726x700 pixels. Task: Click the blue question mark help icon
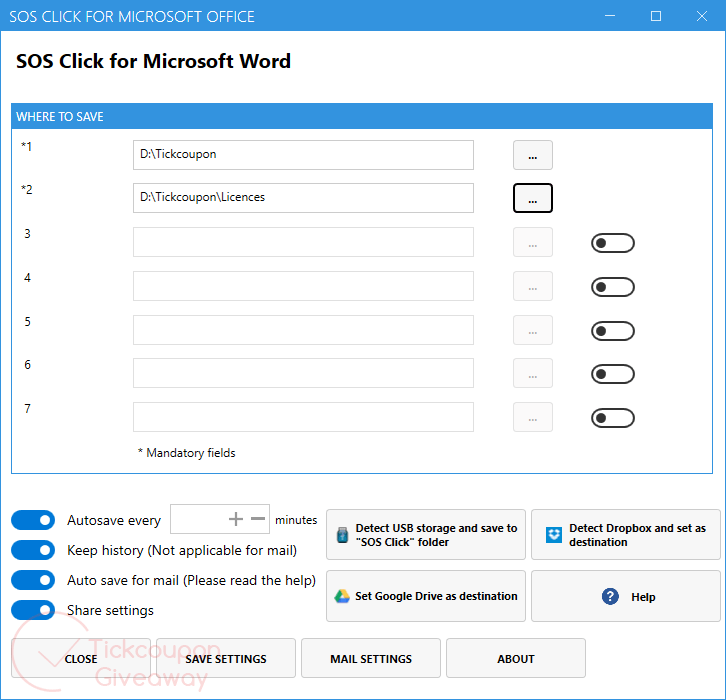click(610, 596)
